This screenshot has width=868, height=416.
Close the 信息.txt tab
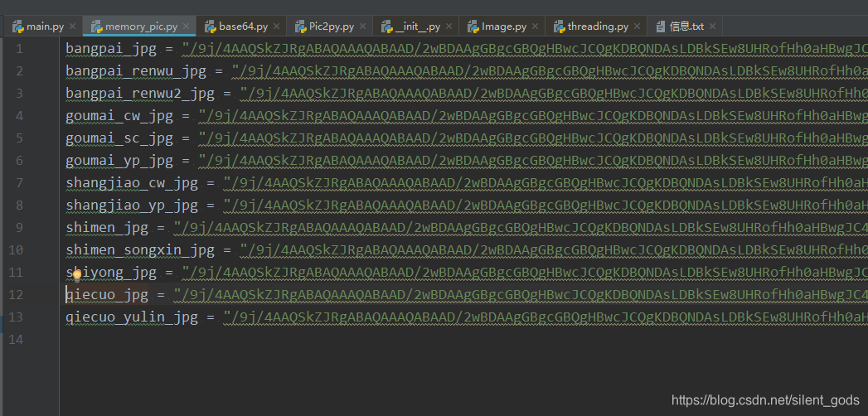tap(712, 26)
